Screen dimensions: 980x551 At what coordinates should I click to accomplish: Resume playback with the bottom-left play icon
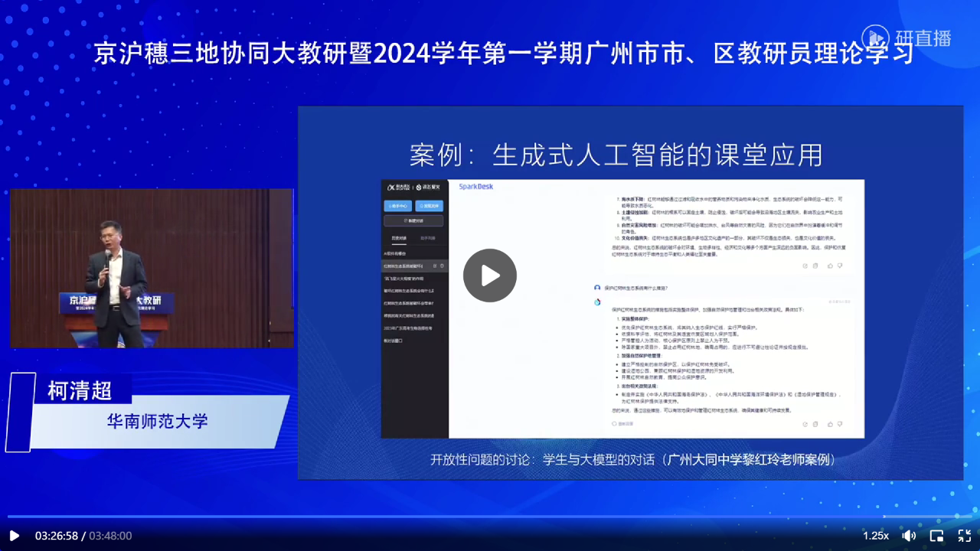click(14, 536)
